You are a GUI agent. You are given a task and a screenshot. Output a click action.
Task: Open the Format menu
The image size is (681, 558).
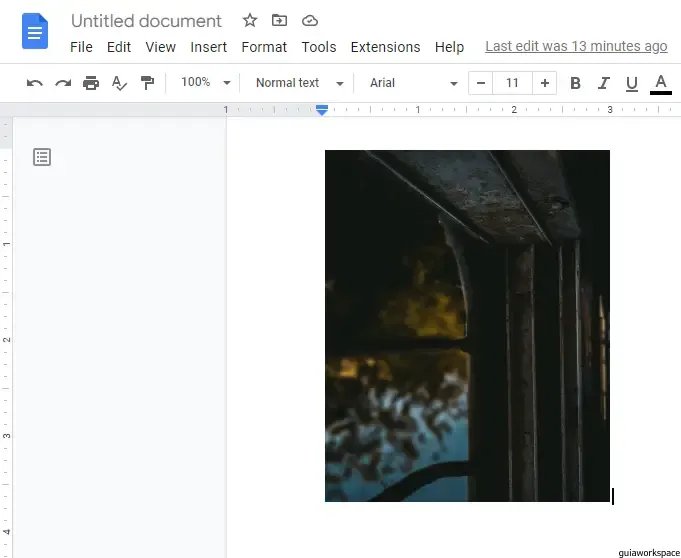coord(264,47)
